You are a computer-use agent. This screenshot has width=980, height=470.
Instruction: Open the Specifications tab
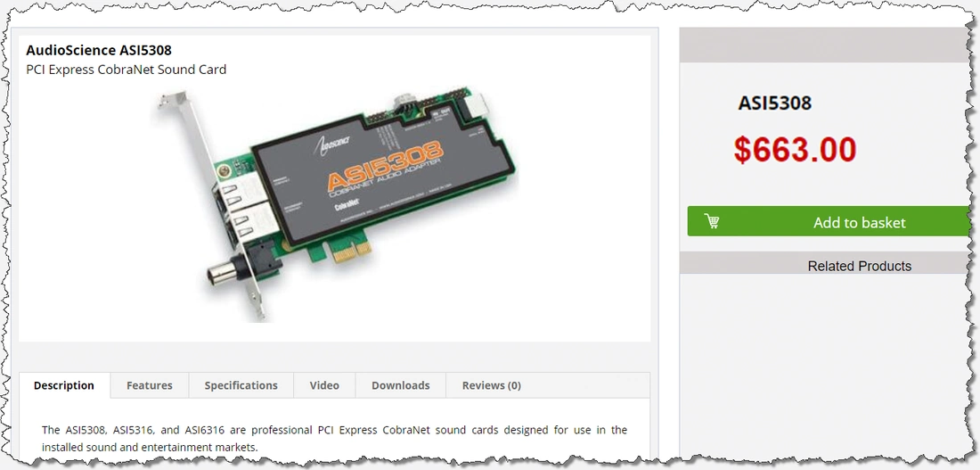[x=241, y=385]
